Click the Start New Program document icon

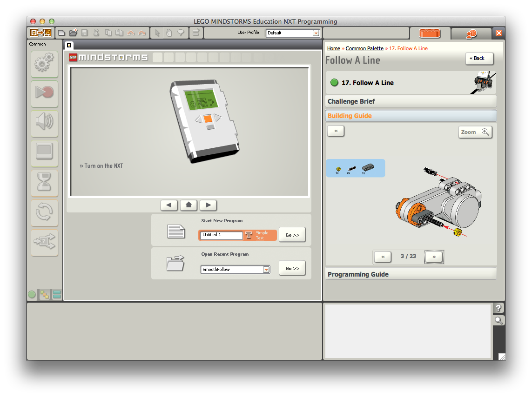tap(176, 232)
